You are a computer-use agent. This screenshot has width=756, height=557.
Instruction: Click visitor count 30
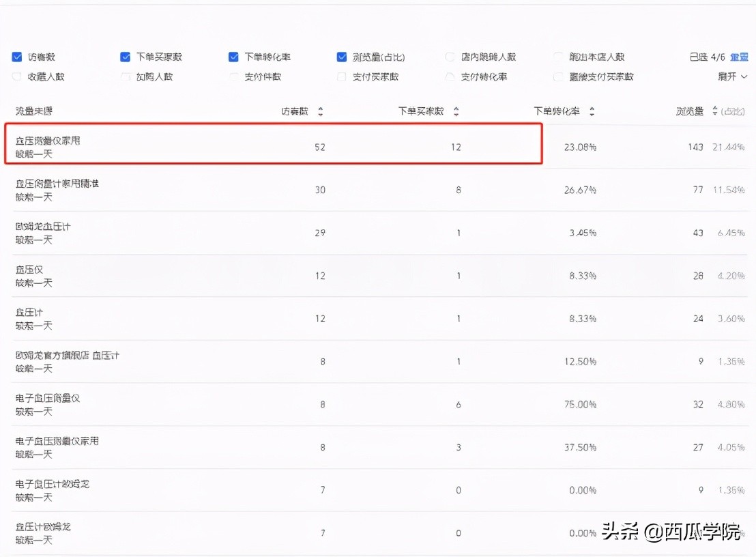(x=320, y=190)
